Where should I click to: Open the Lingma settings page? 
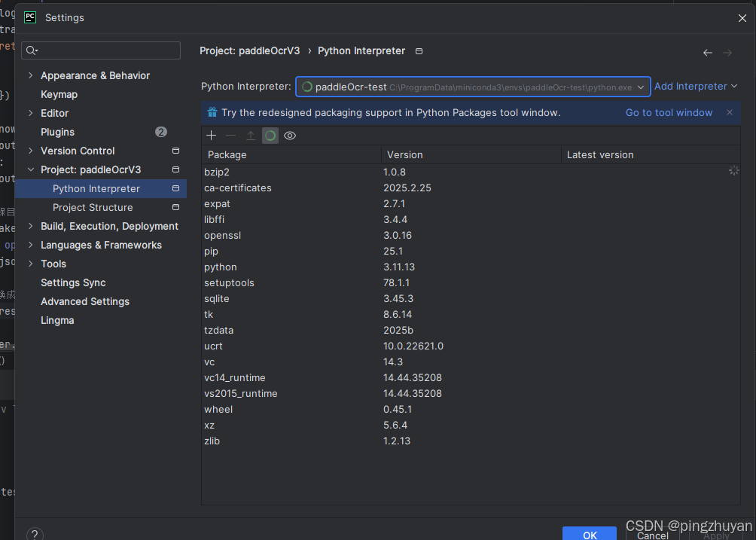coord(57,320)
